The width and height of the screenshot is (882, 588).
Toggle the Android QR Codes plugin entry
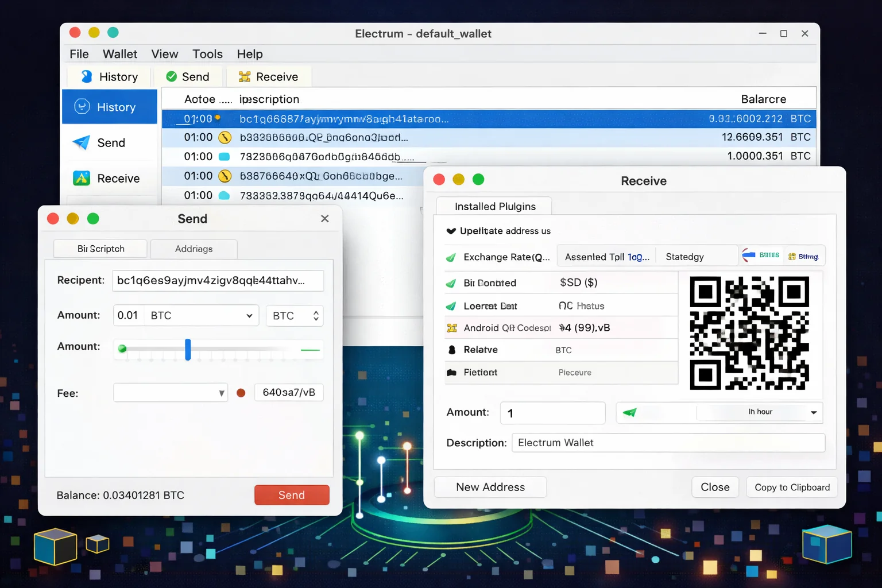click(x=451, y=327)
